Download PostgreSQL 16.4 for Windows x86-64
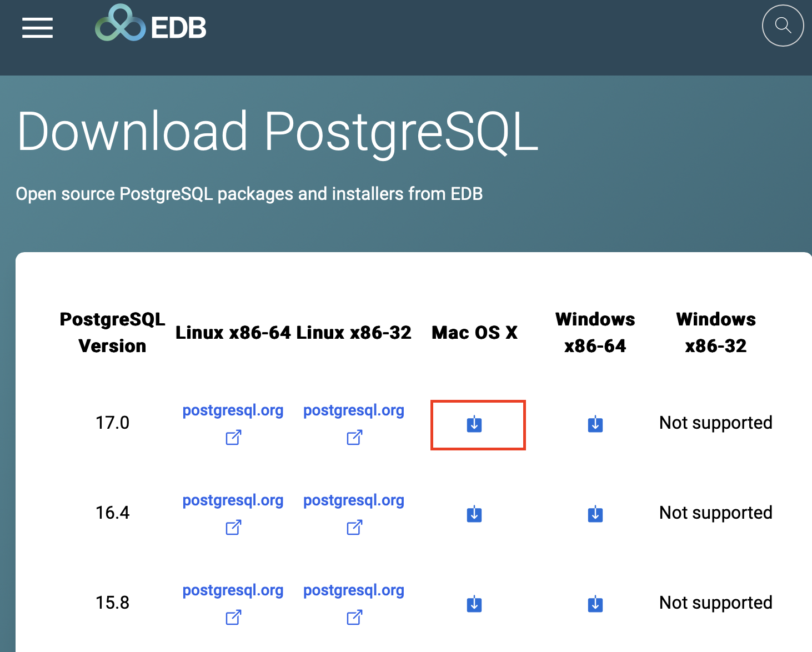This screenshot has width=812, height=652. (595, 514)
